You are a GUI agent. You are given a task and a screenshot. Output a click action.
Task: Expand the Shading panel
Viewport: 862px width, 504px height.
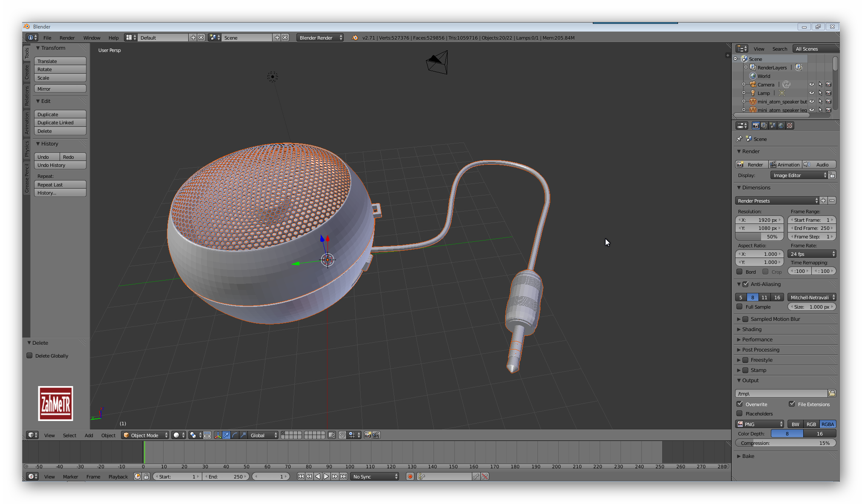point(752,329)
